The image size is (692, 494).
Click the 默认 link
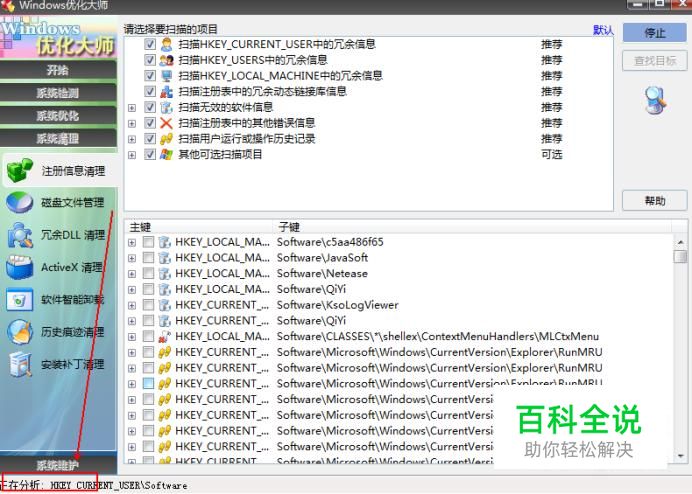click(x=603, y=30)
